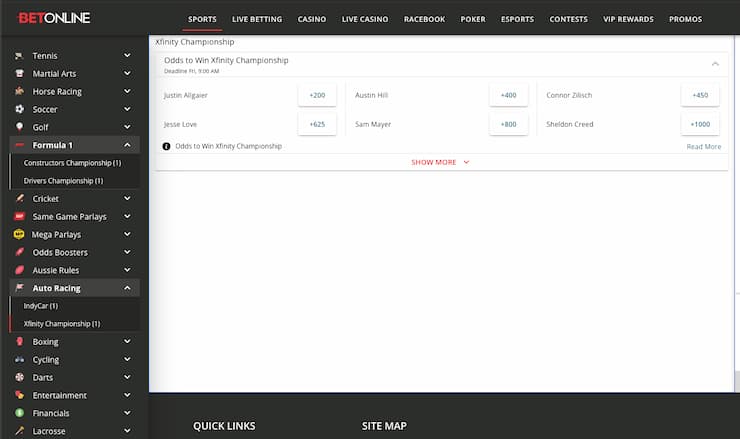The image size is (740, 439).
Task: Expand the Golf chevron
Action: (127, 127)
